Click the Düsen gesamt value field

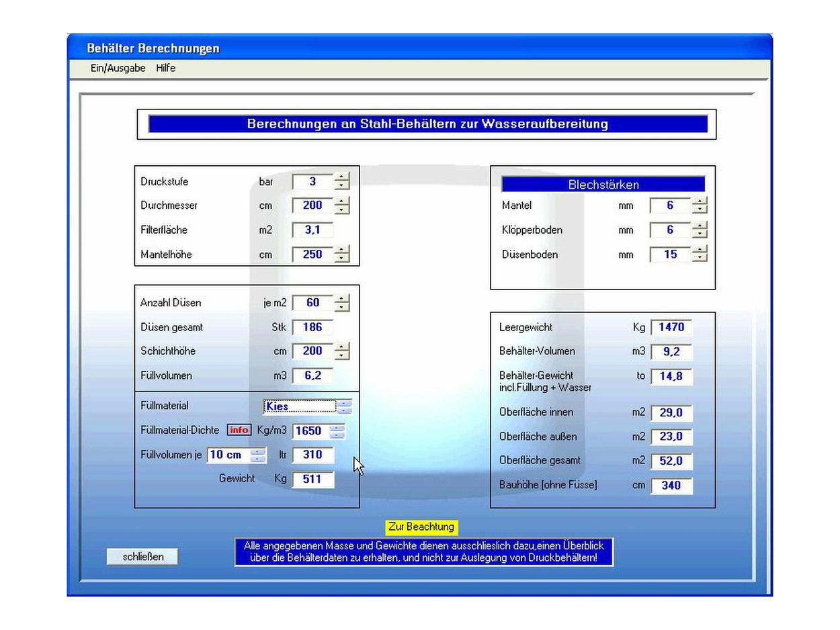coord(312,327)
